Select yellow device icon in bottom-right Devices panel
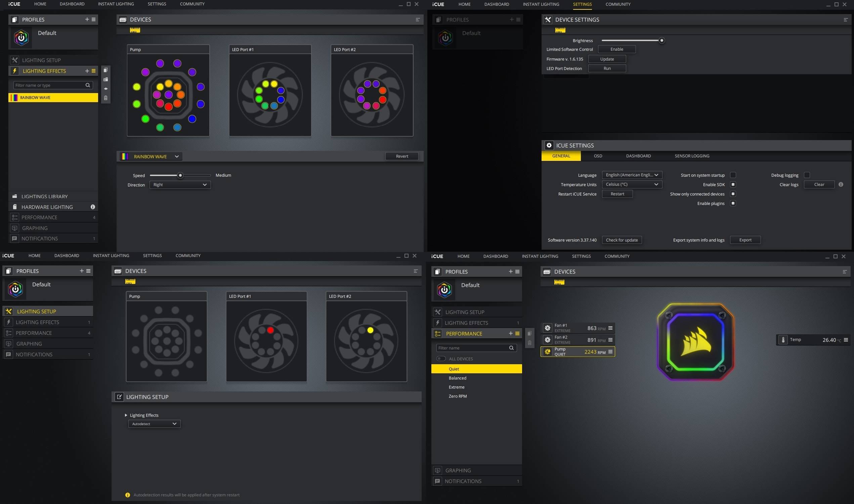854x504 pixels. (x=559, y=282)
